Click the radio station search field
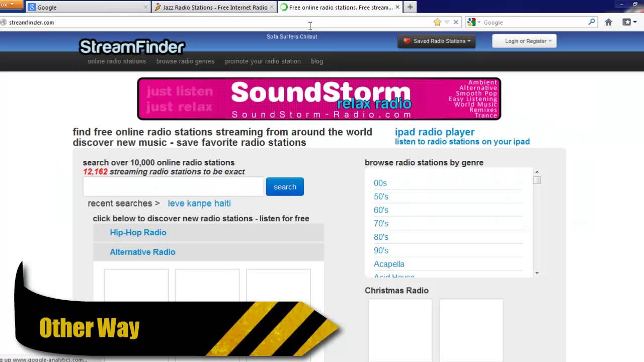Screen dimensions: 644x362 [173, 187]
